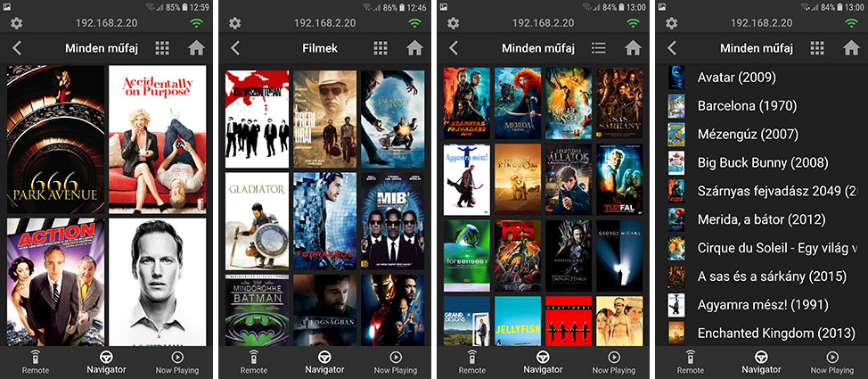Screen dimensions: 868x379
Task: Select Barcelona (1970) list row
Action: [x=761, y=106]
